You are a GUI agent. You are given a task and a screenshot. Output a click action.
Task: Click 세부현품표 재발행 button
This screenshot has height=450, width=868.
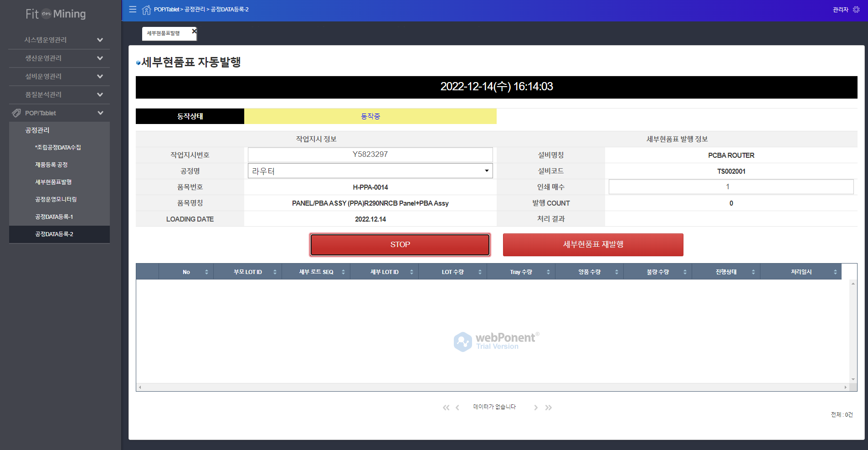point(593,244)
